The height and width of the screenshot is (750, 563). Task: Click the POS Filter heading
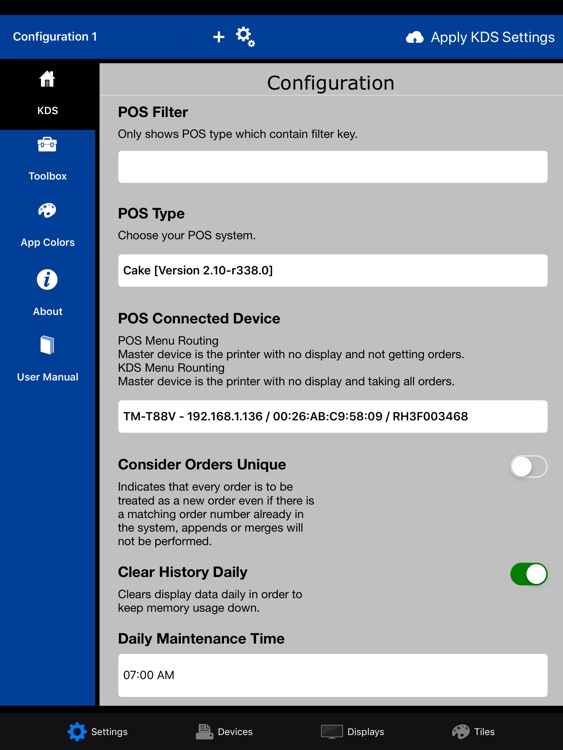click(153, 112)
